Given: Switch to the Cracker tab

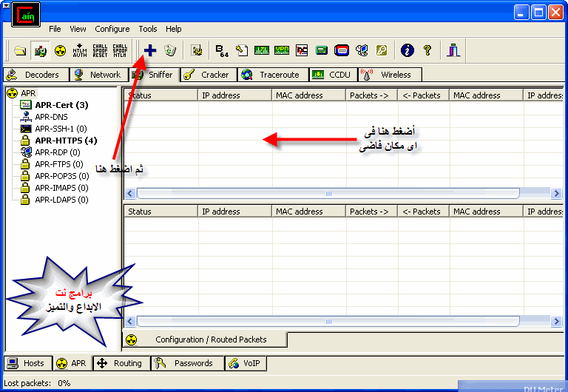Looking at the screenshot, I should click(x=209, y=75).
